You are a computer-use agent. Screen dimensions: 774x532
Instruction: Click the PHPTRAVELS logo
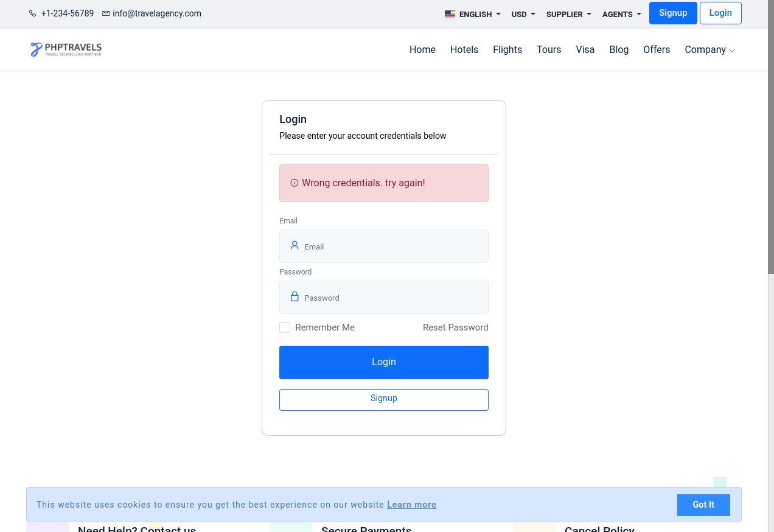[66, 49]
